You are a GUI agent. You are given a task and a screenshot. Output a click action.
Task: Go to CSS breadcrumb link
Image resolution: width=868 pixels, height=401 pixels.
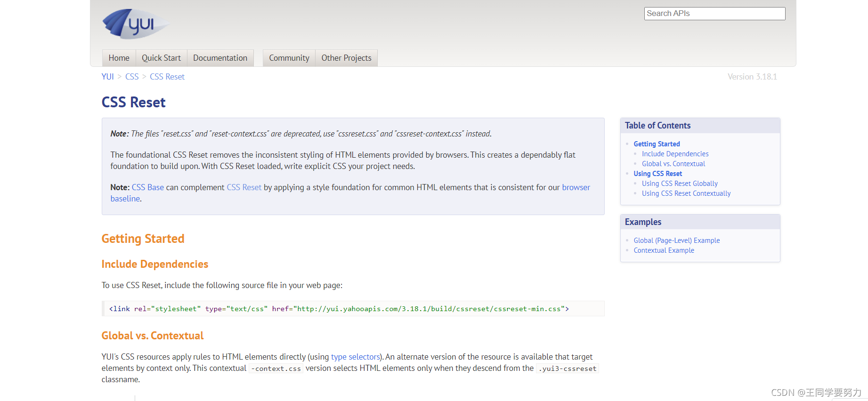point(132,77)
